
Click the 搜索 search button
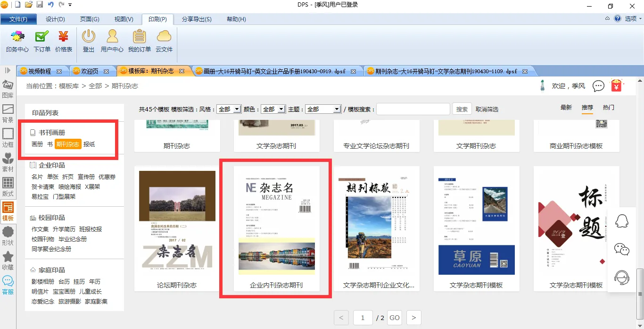[462, 109]
